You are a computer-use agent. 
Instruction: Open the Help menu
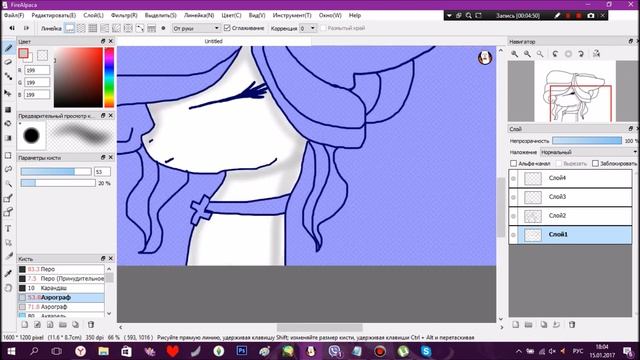point(355,15)
